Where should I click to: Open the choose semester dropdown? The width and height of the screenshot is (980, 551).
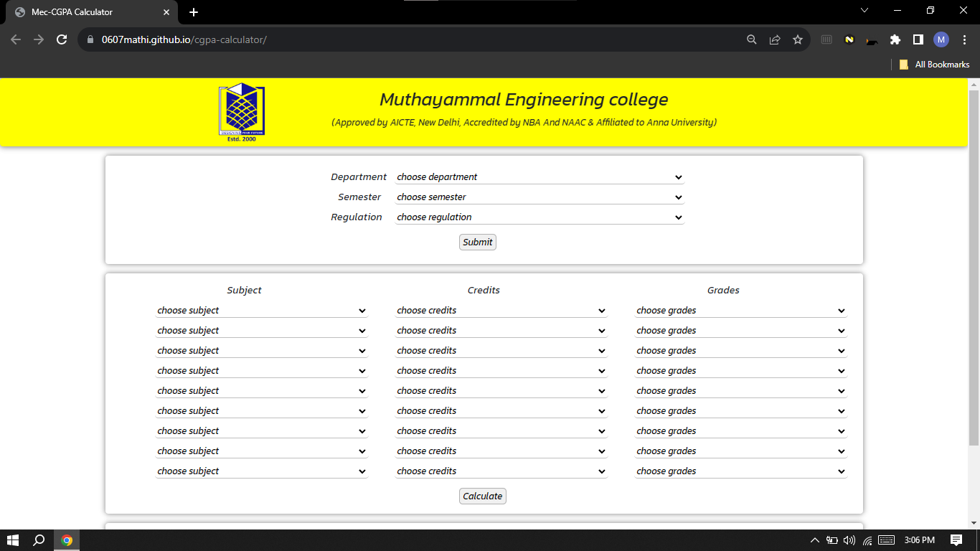540,197
